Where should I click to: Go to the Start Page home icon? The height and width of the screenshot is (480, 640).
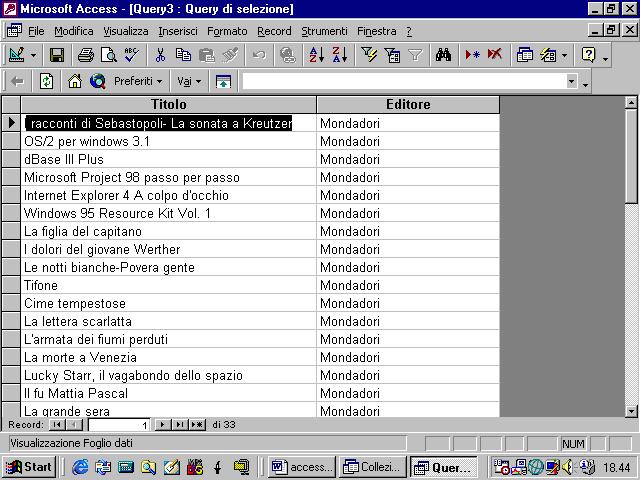pos(75,82)
